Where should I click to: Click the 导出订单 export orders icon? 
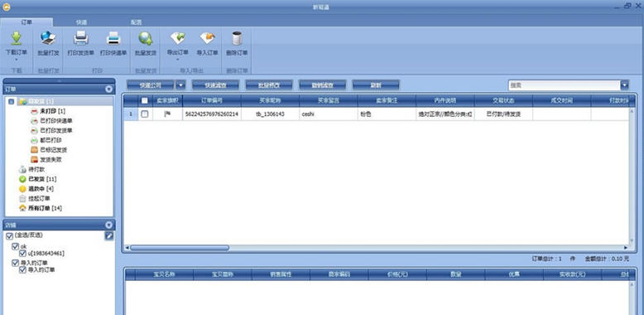point(177,38)
